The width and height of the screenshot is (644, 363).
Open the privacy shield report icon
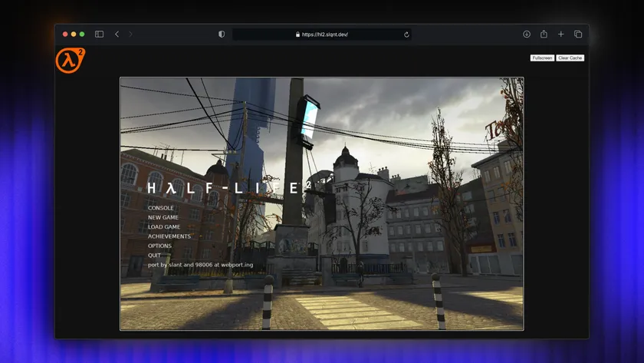tap(222, 34)
